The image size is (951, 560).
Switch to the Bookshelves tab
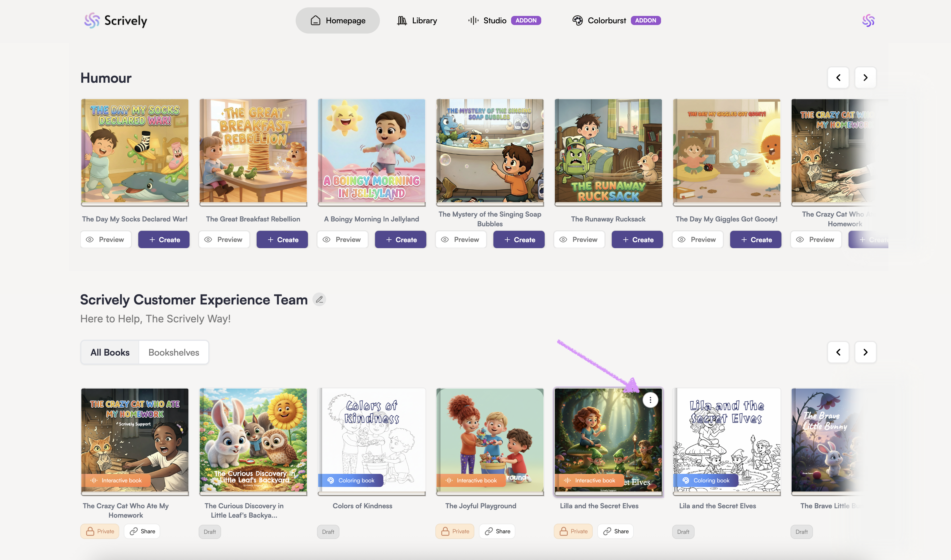[x=173, y=352]
